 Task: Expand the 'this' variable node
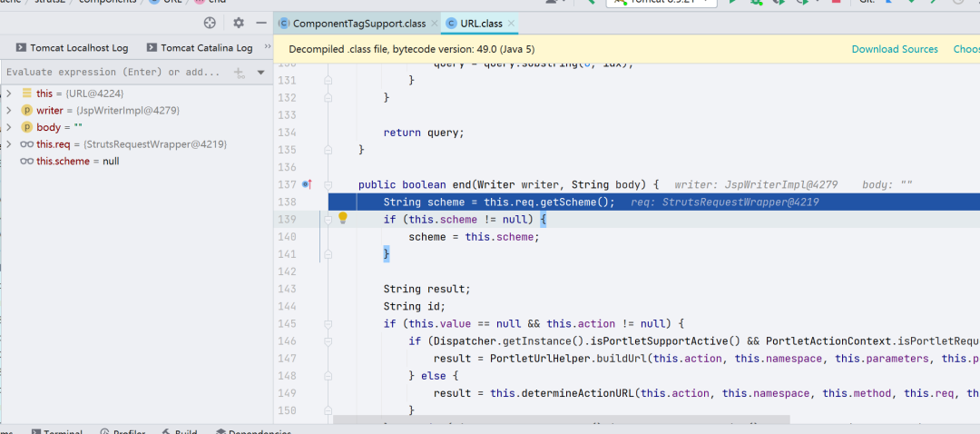[9, 94]
